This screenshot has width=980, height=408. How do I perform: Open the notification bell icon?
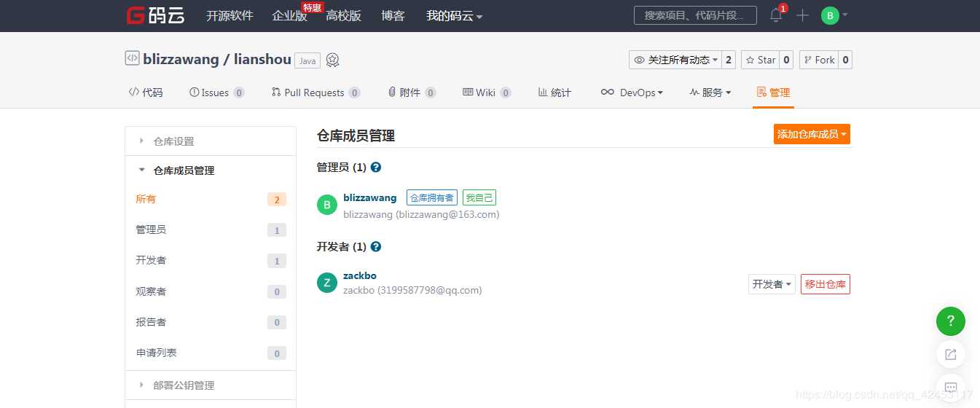(x=776, y=15)
